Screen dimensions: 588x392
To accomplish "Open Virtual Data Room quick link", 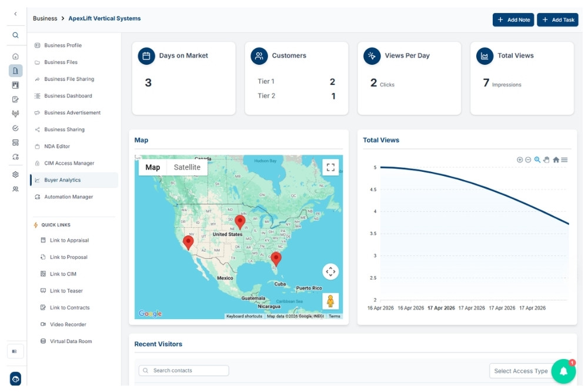I will pos(66,341).
